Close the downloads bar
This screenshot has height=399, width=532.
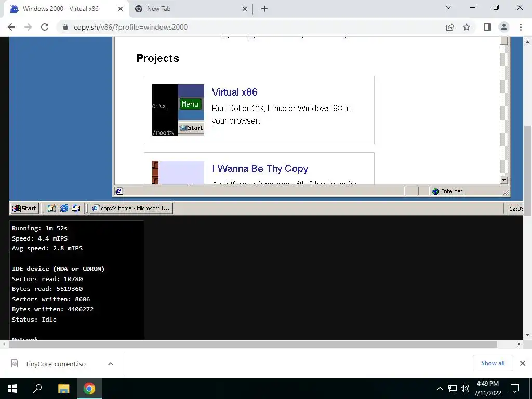click(x=523, y=363)
